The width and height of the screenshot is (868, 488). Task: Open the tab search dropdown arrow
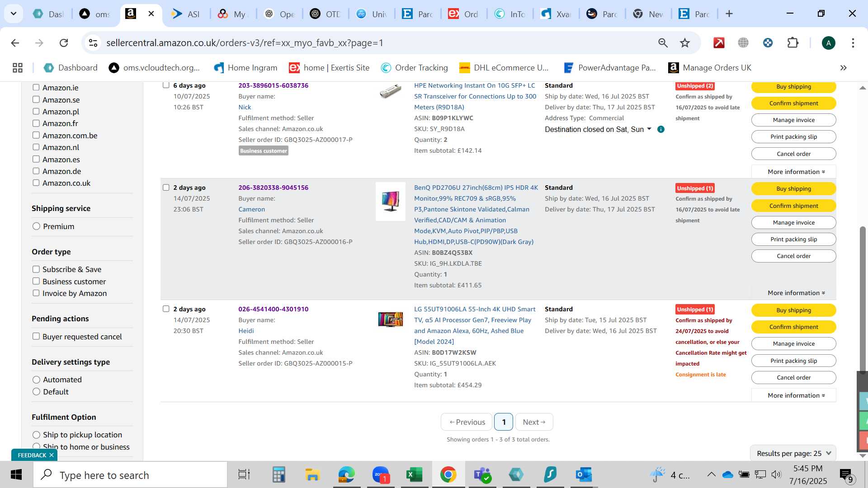point(14,14)
